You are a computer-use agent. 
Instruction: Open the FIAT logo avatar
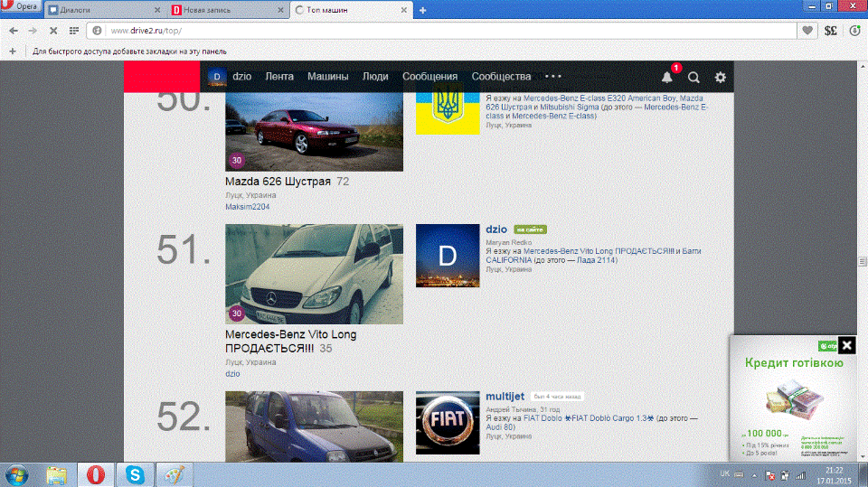[448, 423]
